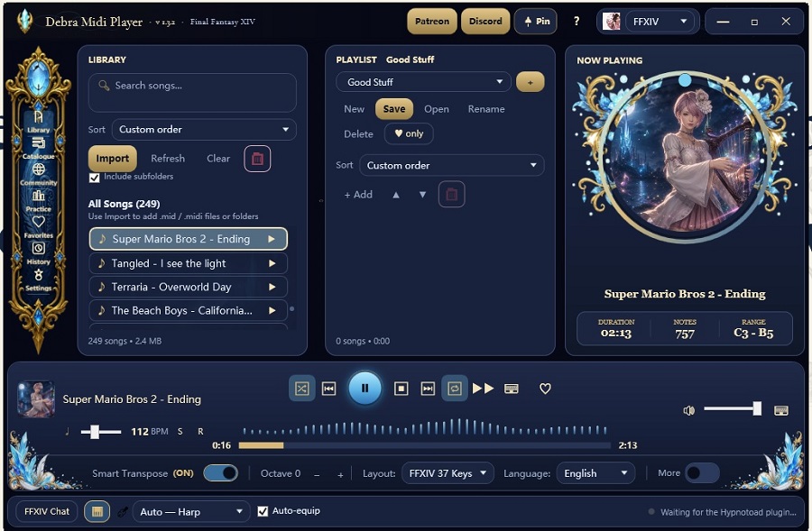Save the playlist
This screenshot has width=812, height=531.
394,109
